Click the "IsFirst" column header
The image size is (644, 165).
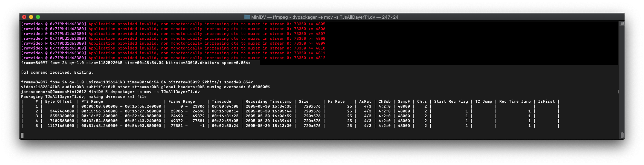tap(546, 102)
